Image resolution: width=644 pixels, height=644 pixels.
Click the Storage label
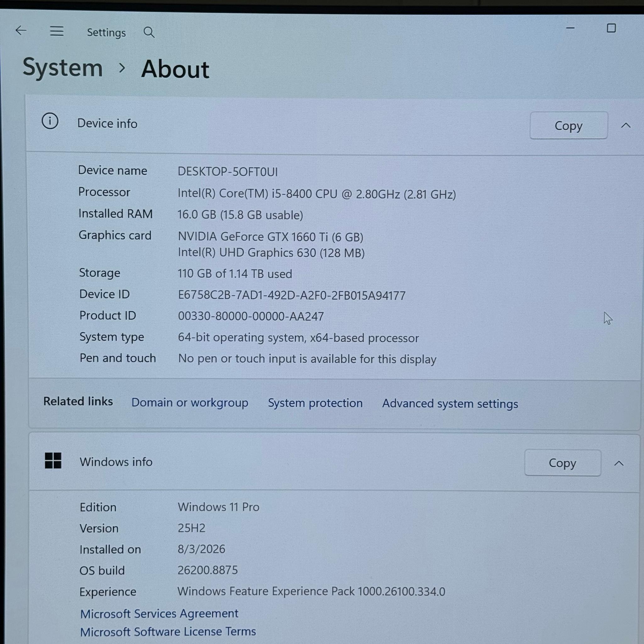point(100,273)
